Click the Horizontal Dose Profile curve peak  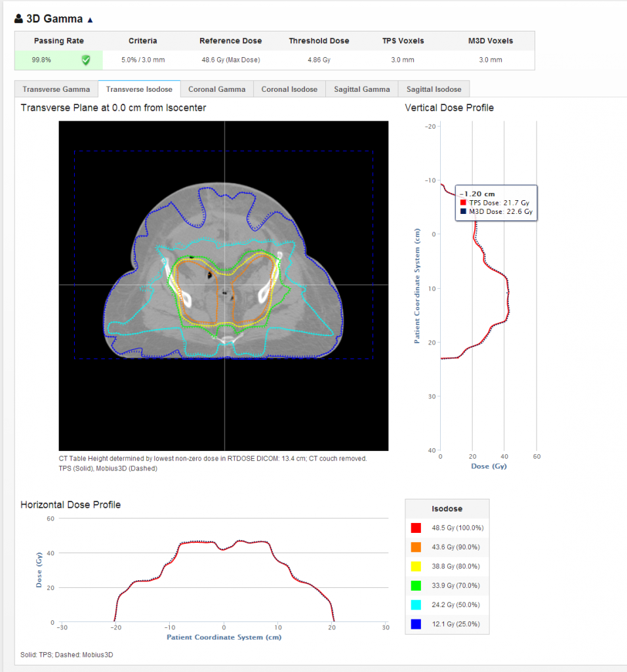click(x=240, y=541)
